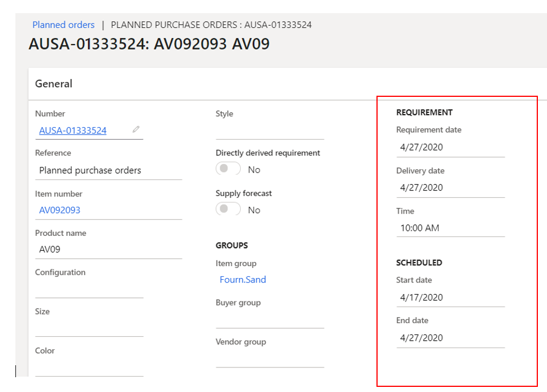Open item number AV092093 link

coord(60,210)
